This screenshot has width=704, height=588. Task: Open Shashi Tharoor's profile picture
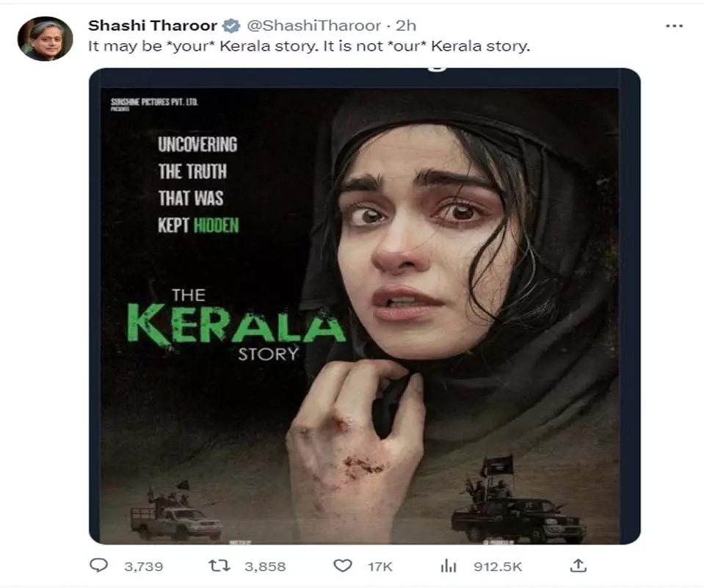coord(45,39)
